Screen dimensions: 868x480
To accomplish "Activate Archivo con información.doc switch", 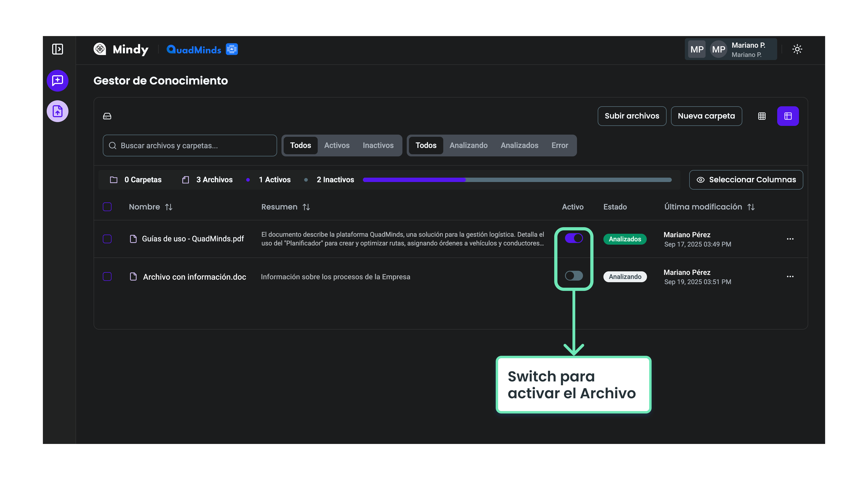I will tap(573, 276).
